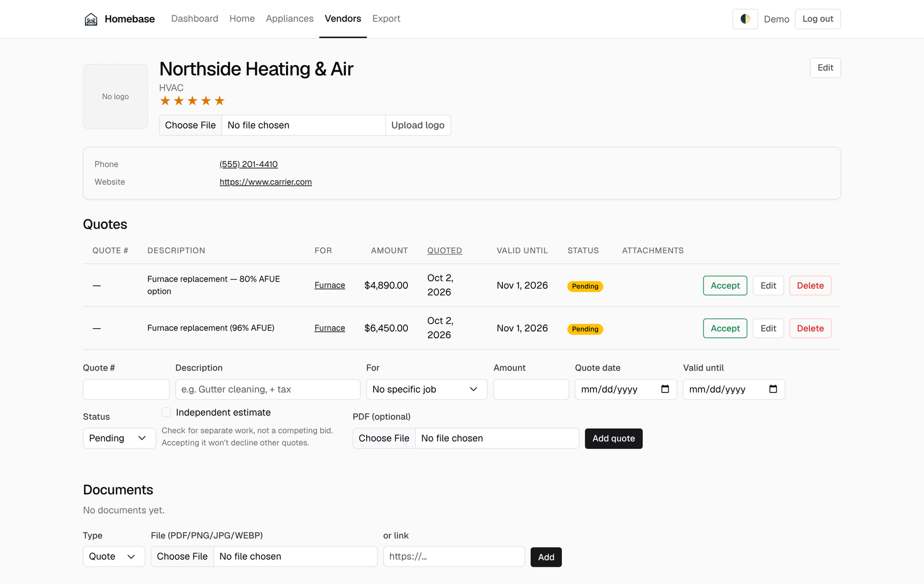
Task: Open the Home nav item
Action: click(242, 18)
